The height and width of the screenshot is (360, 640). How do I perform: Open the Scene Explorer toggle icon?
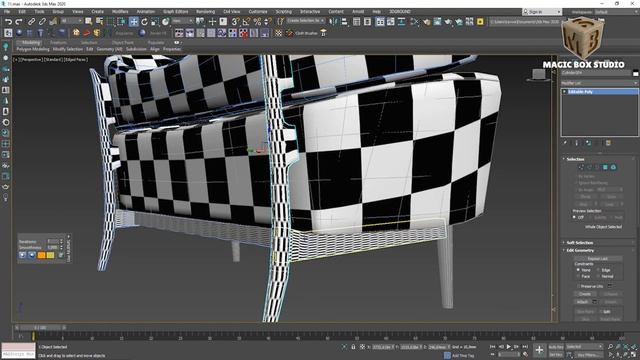[x=356, y=21]
